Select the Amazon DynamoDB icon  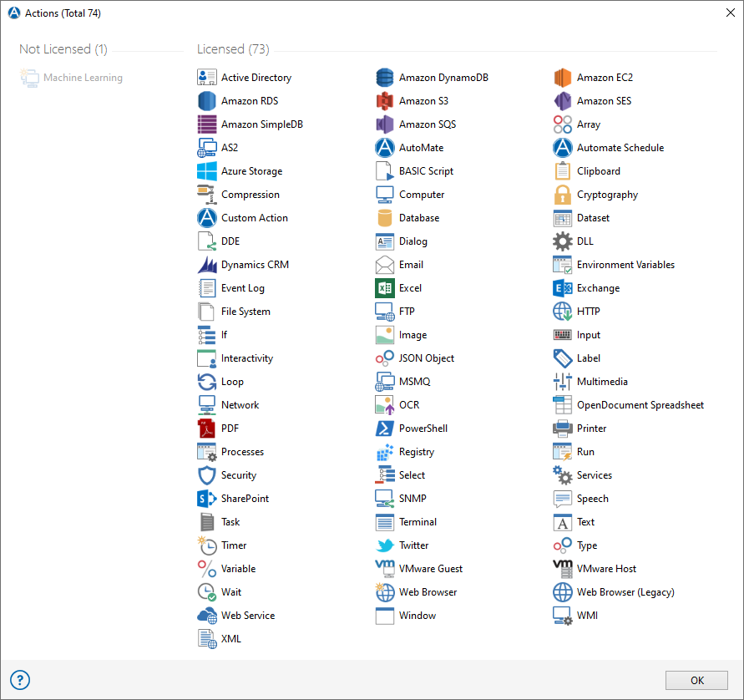click(x=385, y=78)
